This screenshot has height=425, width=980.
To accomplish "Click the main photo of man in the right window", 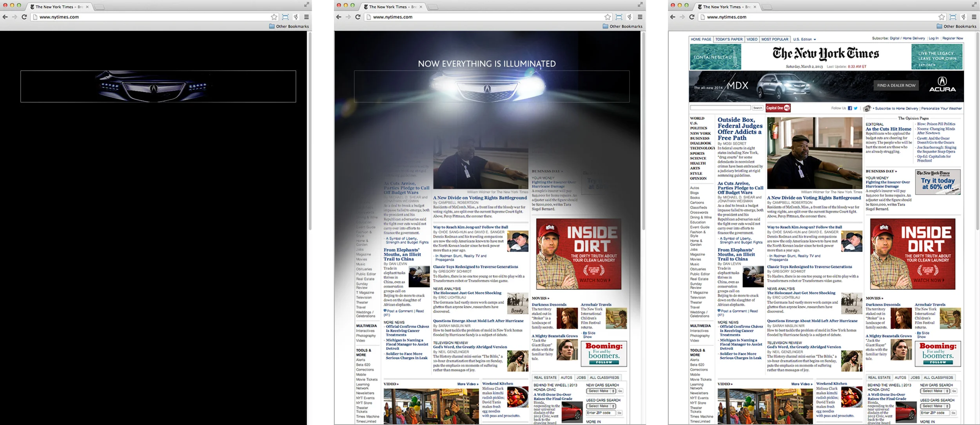I will coord(814,153).
